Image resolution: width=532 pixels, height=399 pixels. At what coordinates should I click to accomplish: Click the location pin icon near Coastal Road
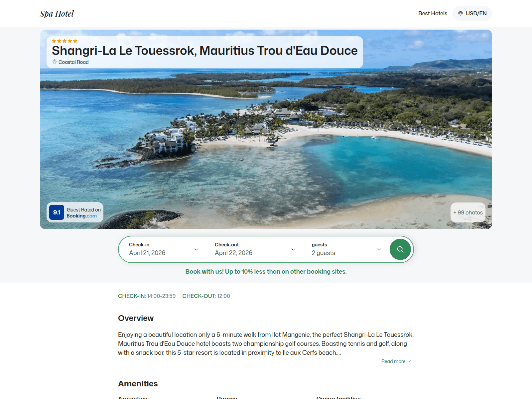[55, 62]
